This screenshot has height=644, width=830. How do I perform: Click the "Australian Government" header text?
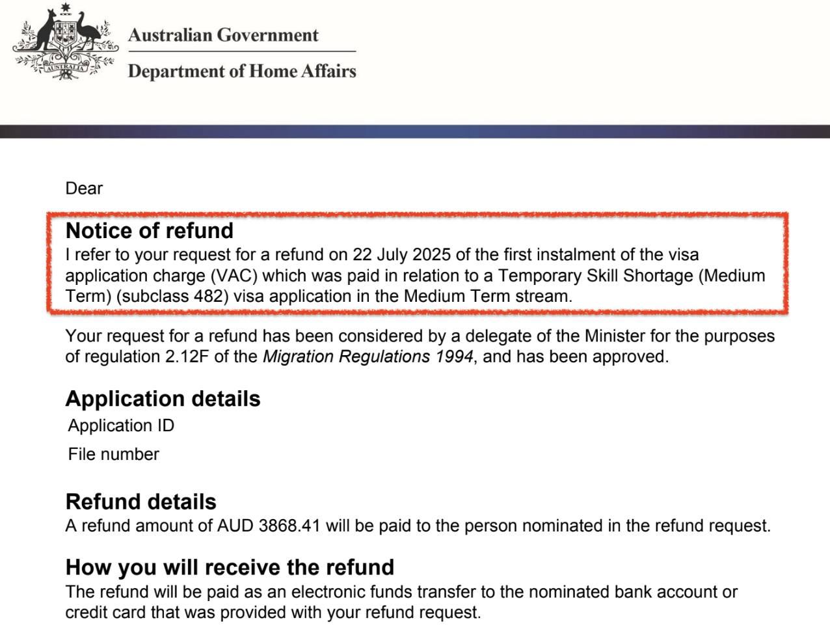(223, 35)
